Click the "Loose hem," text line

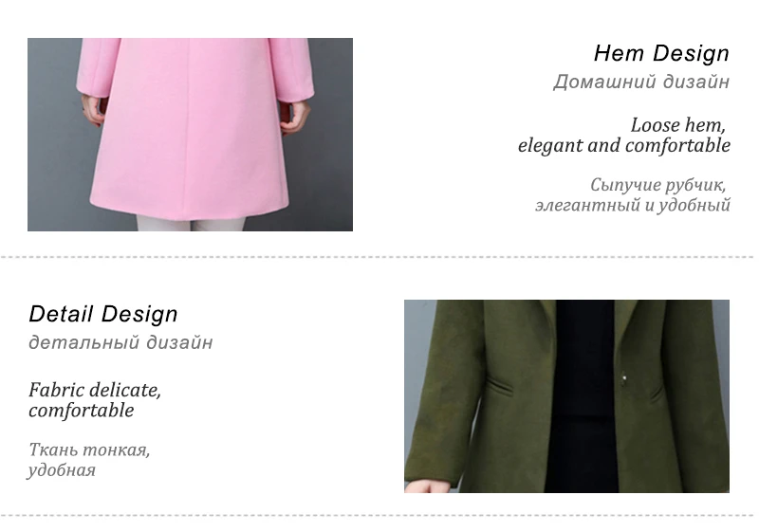pos(678,125)
